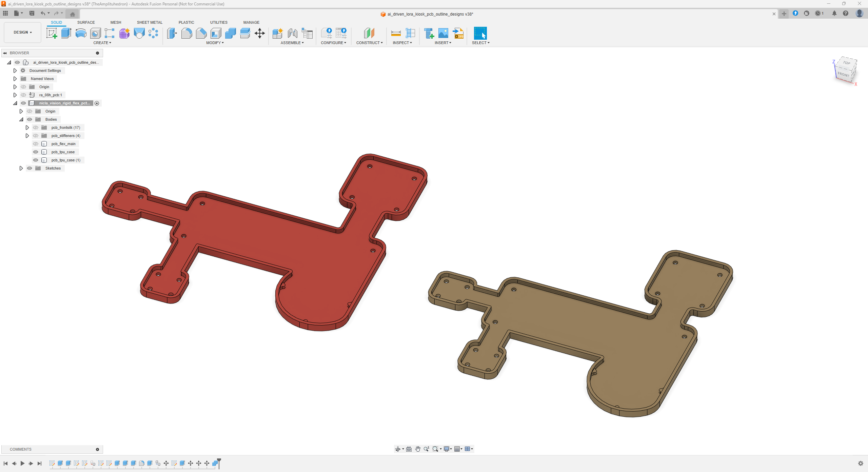The height and width of the screenshot is (472, 868).
Task: Expand the pcb_frontsilk (17) folder
Action: click(27, 127)
